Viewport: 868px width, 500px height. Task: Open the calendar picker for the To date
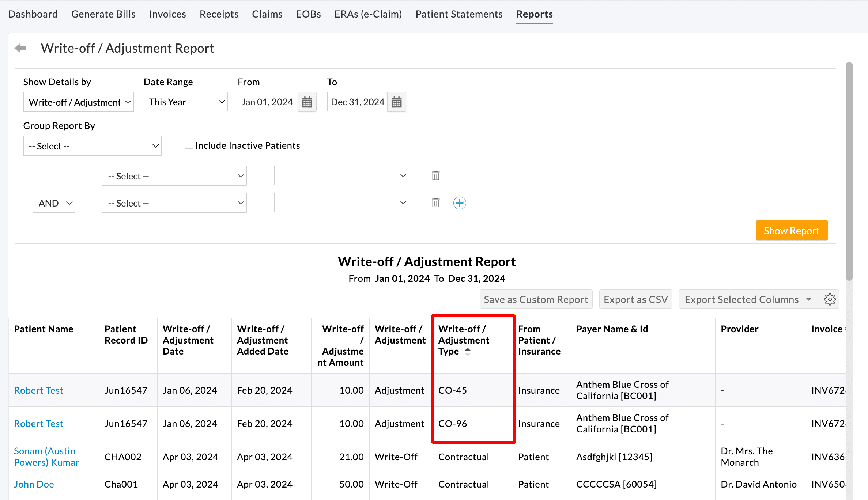pos(397,102)
